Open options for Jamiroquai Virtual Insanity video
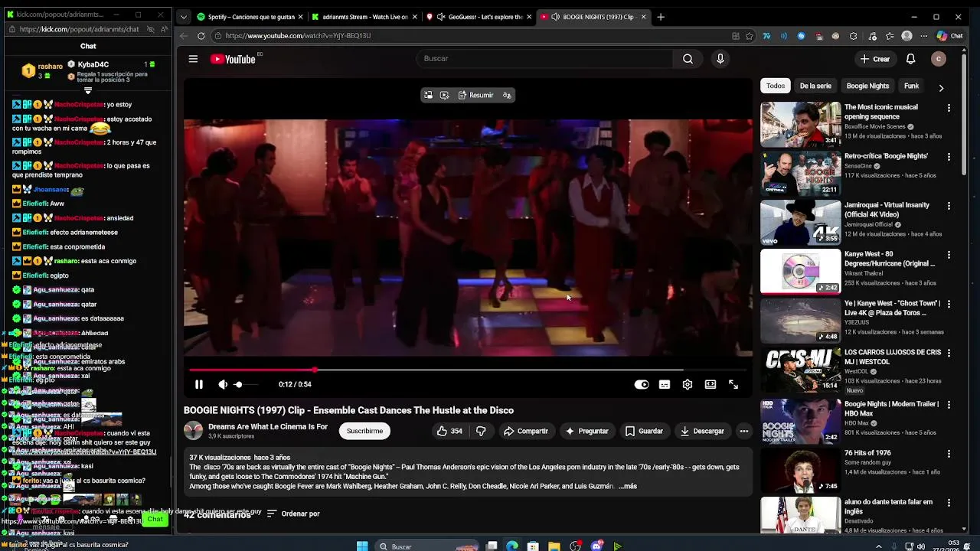Image resolution: width=980 pixels, height=551 pixels. 949,206
